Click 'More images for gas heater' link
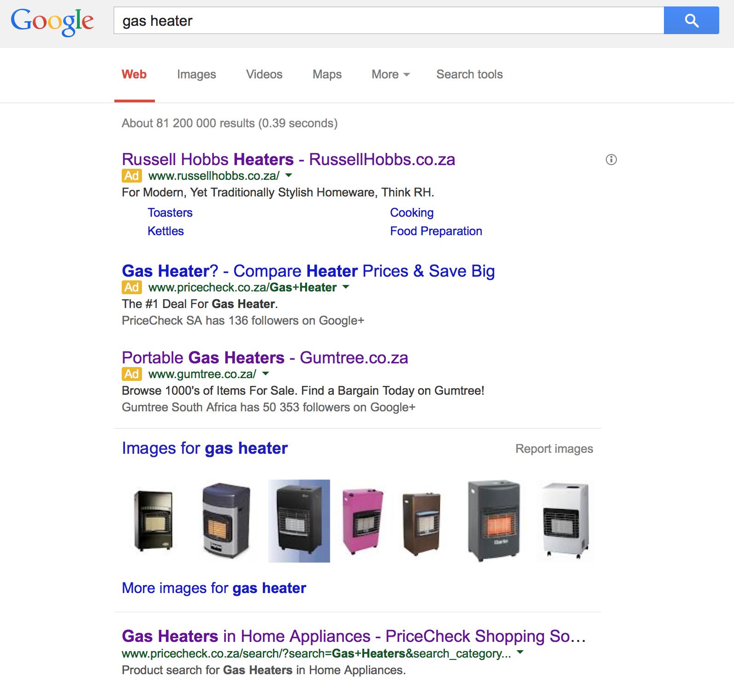734x700 pixels. [214, 588]
